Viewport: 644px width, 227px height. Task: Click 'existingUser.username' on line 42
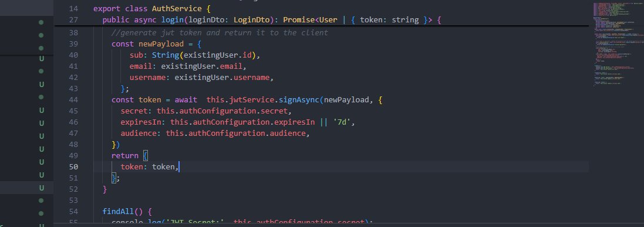pyautogui.click(x=222, y=77)
